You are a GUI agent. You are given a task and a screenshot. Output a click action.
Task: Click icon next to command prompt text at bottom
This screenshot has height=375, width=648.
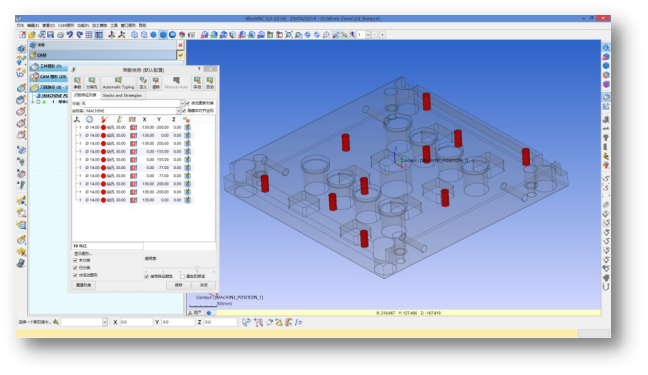(56, 322)
